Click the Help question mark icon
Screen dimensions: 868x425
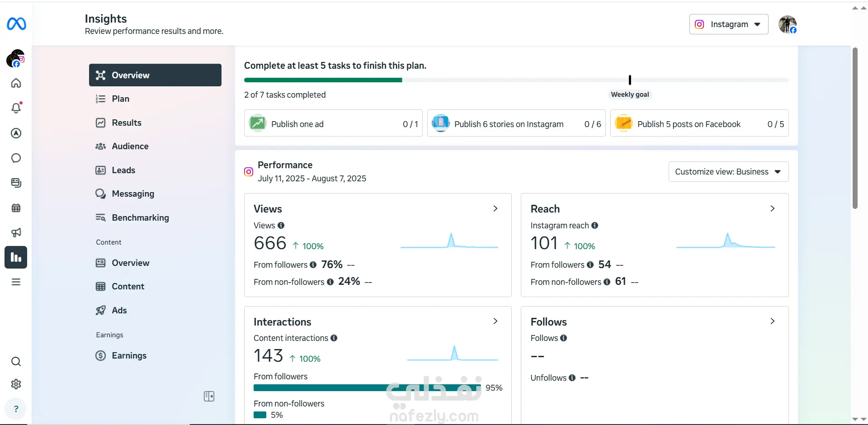tap(16, 409)
